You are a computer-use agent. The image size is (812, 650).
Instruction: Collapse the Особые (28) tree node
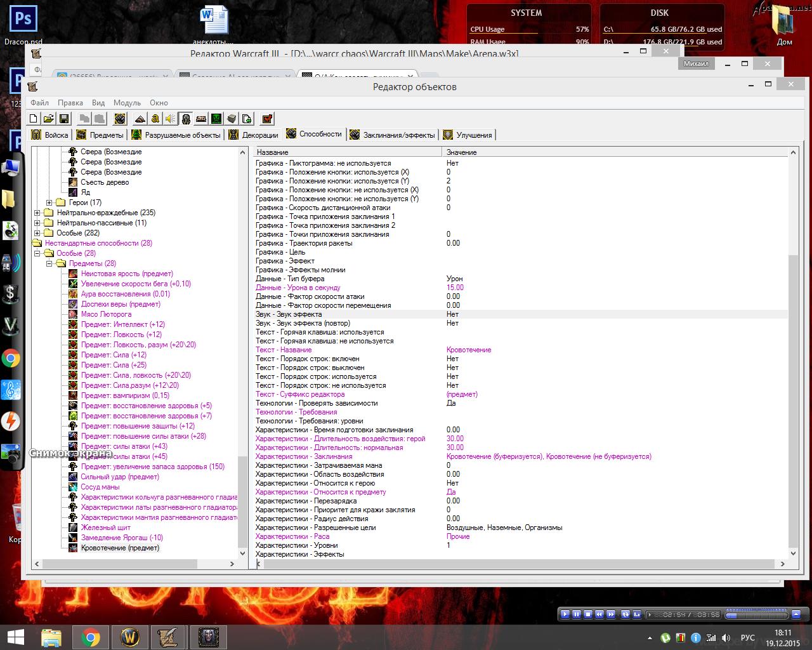click(37, 253)
